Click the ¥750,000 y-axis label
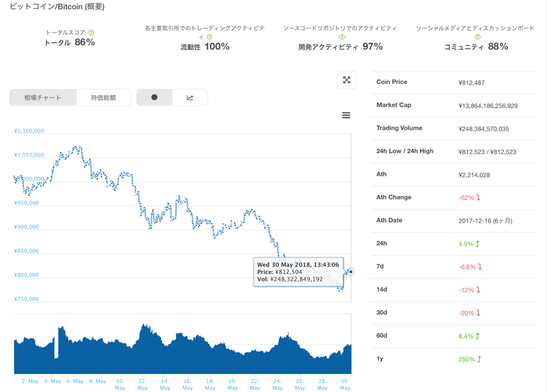 pos(27,299)
